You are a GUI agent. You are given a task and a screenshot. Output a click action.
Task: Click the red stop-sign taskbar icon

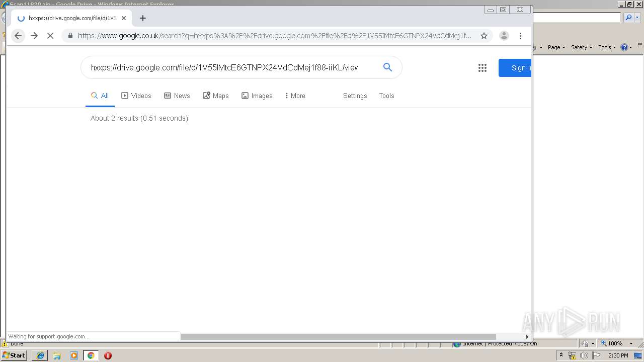(x=108, y=355)
